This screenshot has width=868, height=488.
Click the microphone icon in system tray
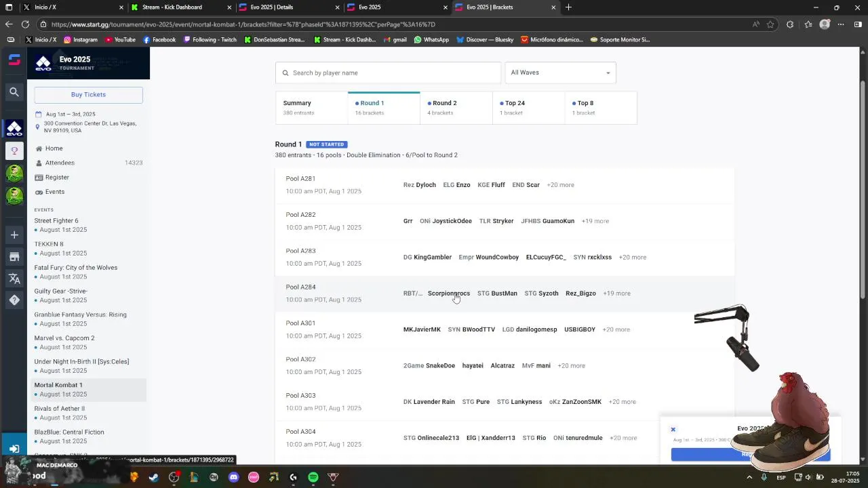click(764, 477)
